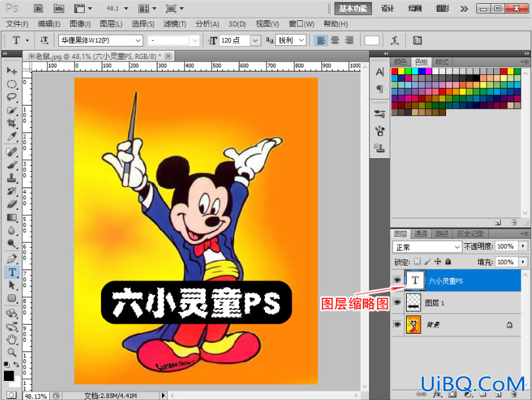Expand more workspaces chevron
This screenshot has height=400, width=532.
(464, 9)
